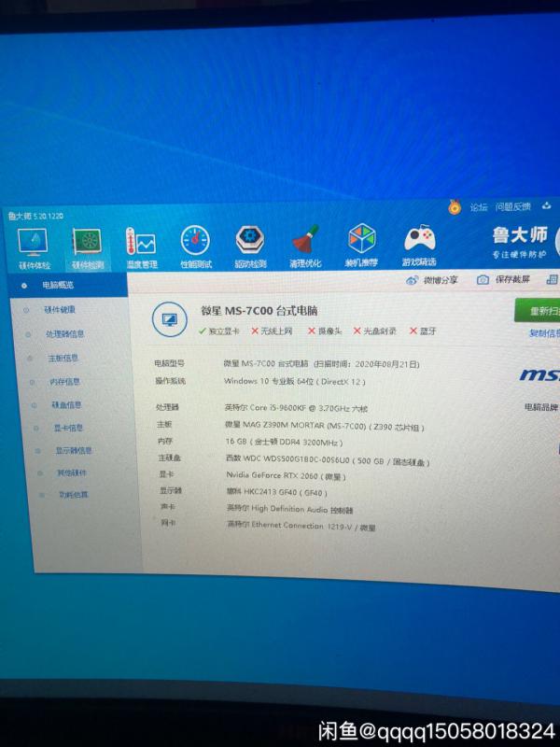The image size is (560, 747).
Task: Open 装机推荐 recommended software cube icon
Action: coord(361,246)
